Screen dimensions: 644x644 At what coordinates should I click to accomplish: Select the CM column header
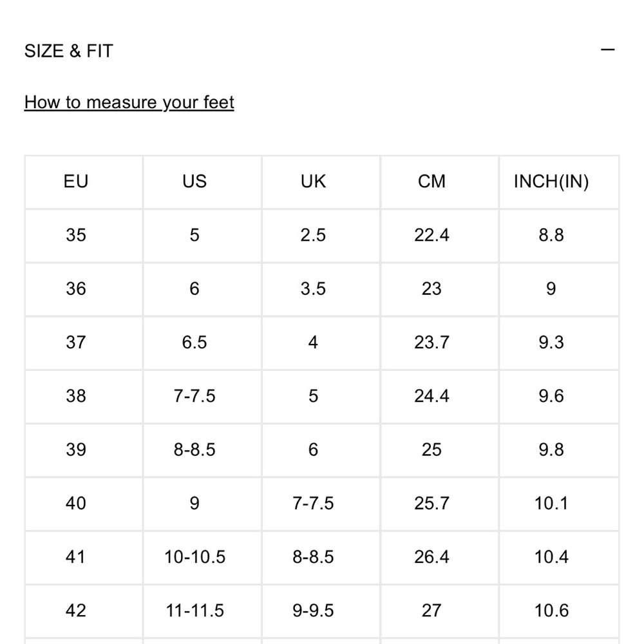coord(431,182)
